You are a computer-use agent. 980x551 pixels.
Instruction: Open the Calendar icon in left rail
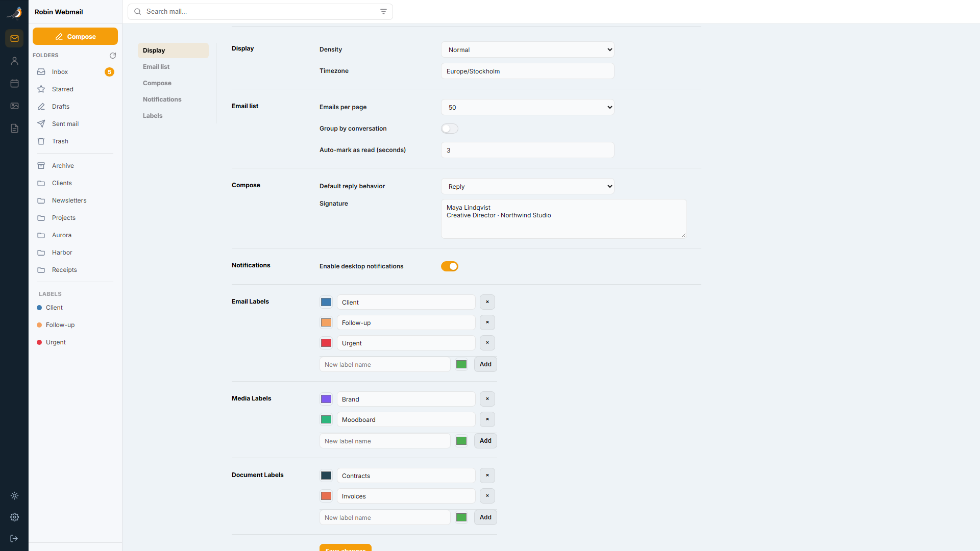(14, 83)
